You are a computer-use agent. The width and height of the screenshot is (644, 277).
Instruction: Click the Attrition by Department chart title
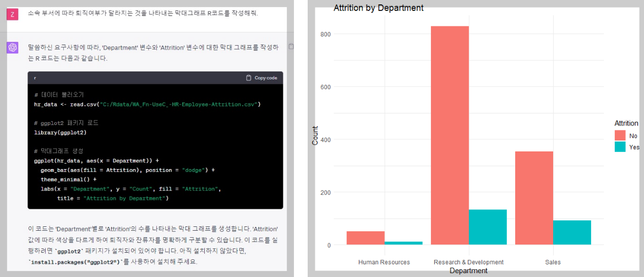click(378, 8)
